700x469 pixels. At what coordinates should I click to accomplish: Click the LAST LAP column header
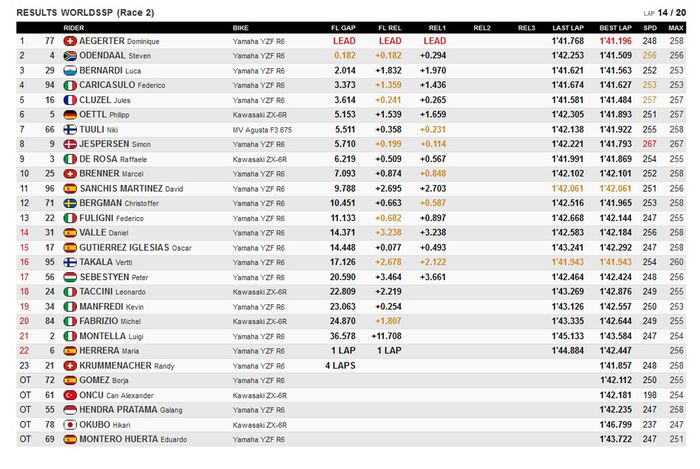pyautogui.click(x=568, y=28)
